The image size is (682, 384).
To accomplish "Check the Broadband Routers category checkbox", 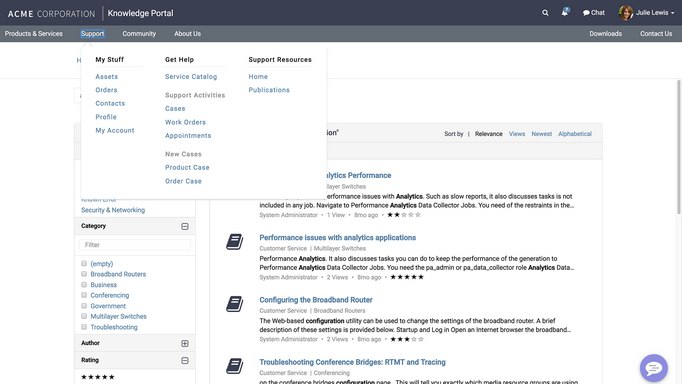I will click(x=84, y=274).
